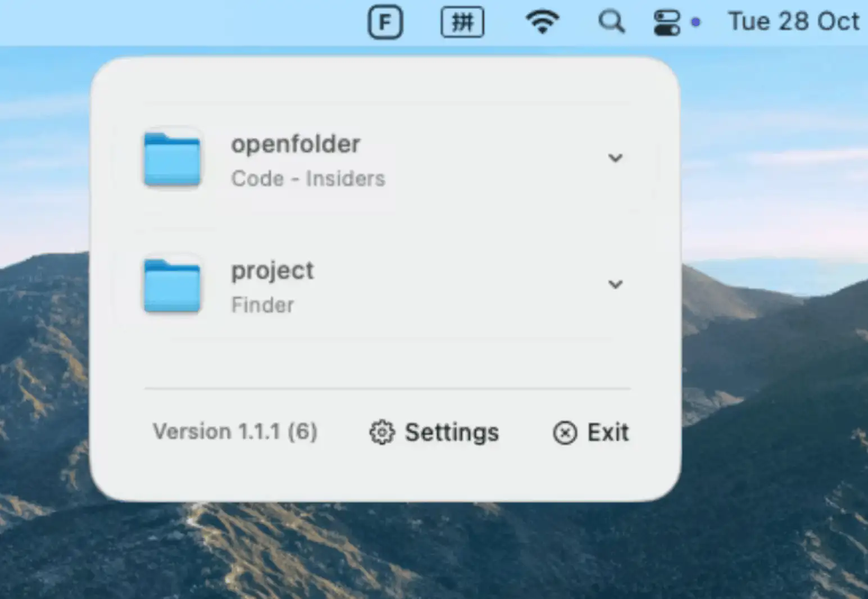Click the openfolder blue folder icon
868x599 pixels.
pyautogui.click(x=172, y=159)
